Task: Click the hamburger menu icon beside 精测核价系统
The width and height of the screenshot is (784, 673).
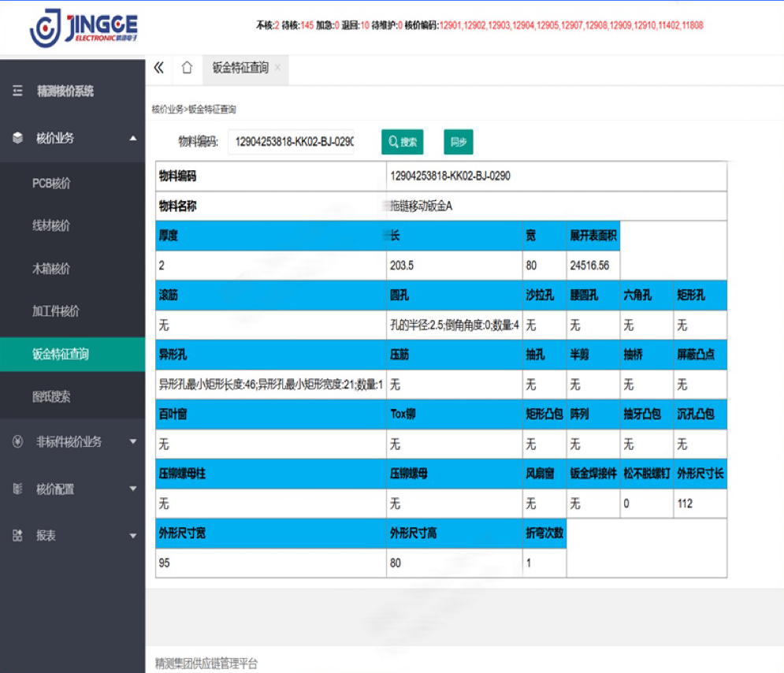Action: [x=17, y=91]
